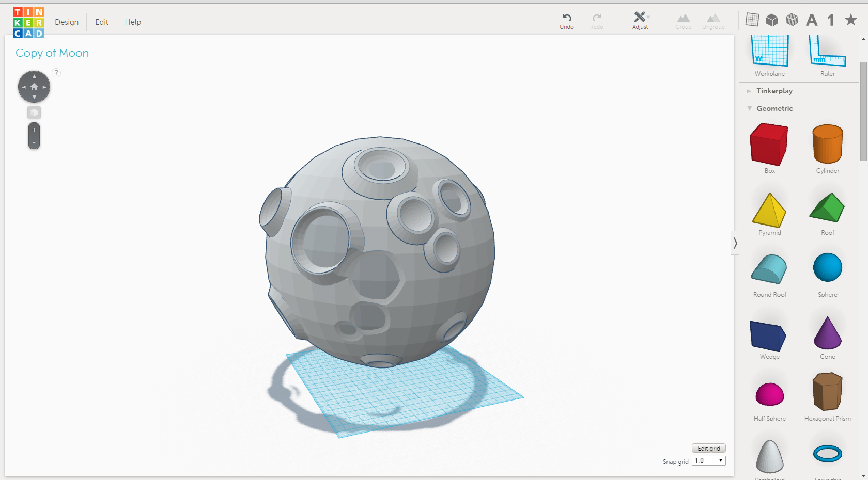This screenshot has width=868, height=480.
Task: Click the home view button
Action: [x=34, y=87]
